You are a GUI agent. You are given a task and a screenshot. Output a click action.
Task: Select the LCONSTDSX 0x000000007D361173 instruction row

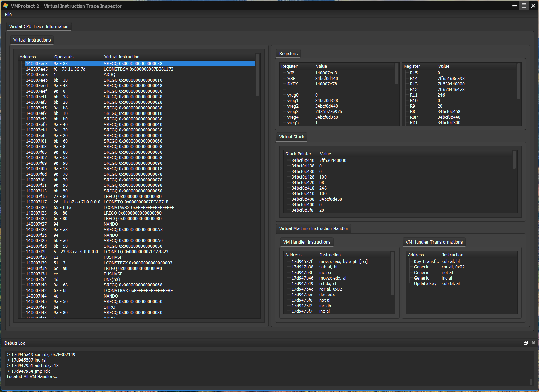[x=138, y=69]
